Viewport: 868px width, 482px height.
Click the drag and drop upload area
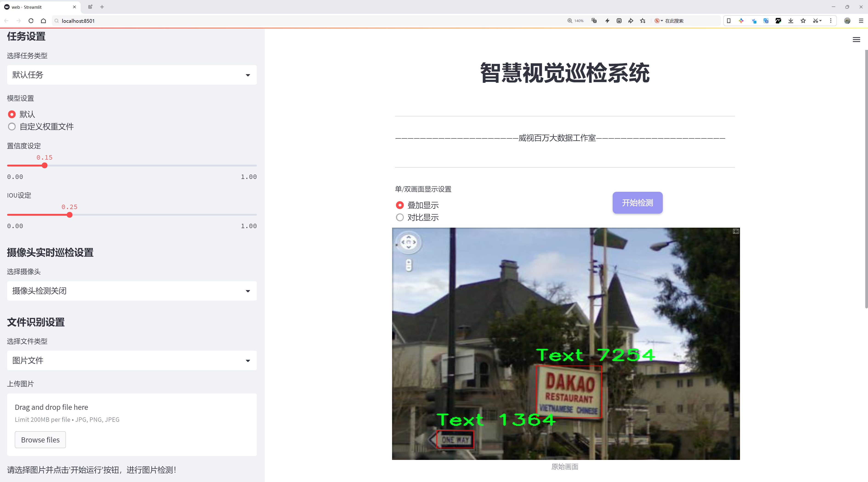[132, 425]
